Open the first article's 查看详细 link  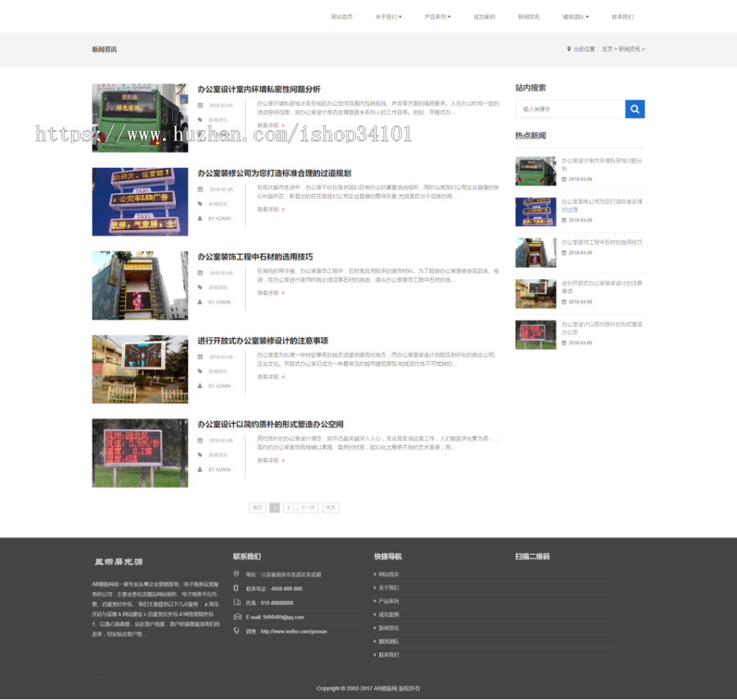270,124
